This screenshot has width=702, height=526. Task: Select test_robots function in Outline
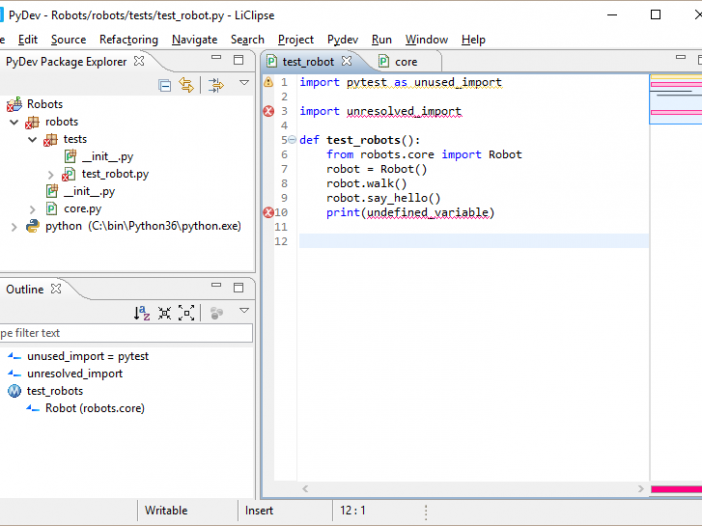coord(55,391)
